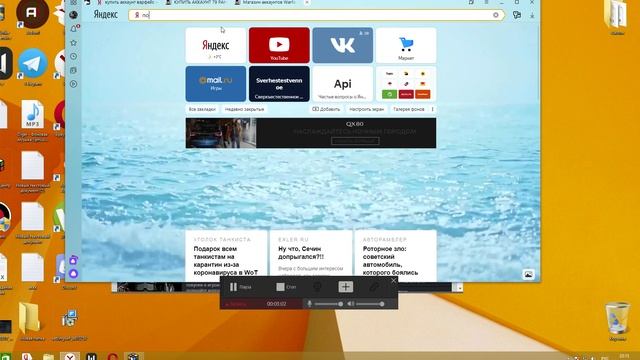This screenshot has width=640, height=360.
Task: Click the Добавить button
Action: click(326, 109)
